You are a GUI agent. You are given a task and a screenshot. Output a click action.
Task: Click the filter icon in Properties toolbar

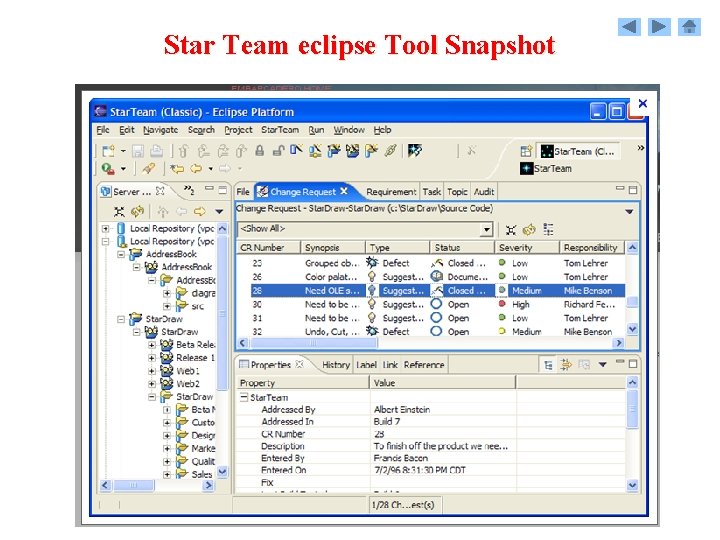[x=566, y=365]
